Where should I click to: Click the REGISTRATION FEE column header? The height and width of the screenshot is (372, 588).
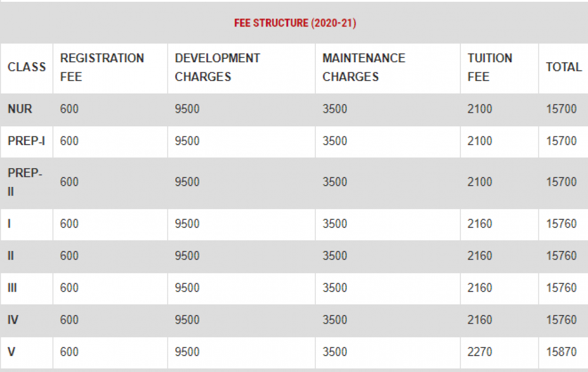click(x=102, y=67)
